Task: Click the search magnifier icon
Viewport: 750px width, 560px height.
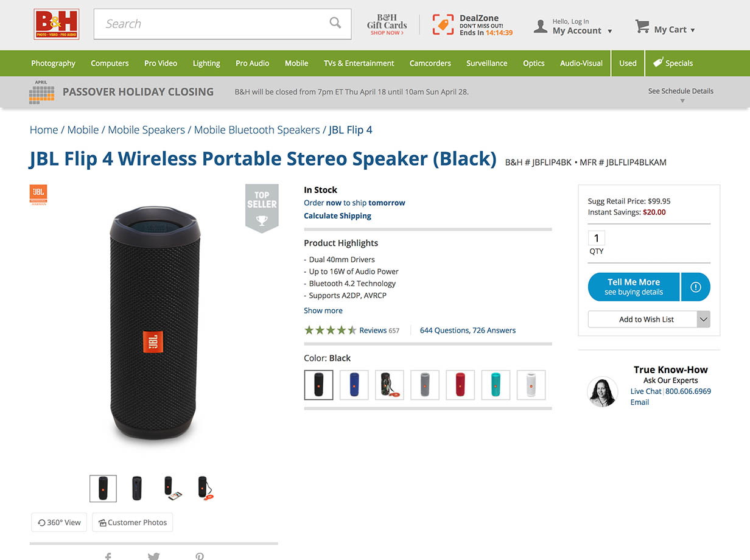Action: pyautogui.click(x=335, y=23)
